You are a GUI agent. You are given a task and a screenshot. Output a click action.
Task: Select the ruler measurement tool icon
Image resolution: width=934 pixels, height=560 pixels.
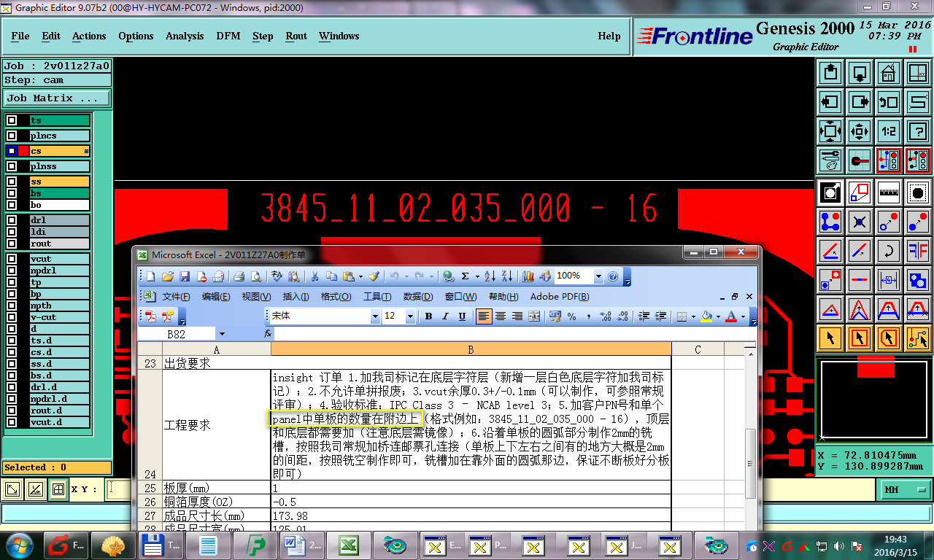tap(888, 192)
